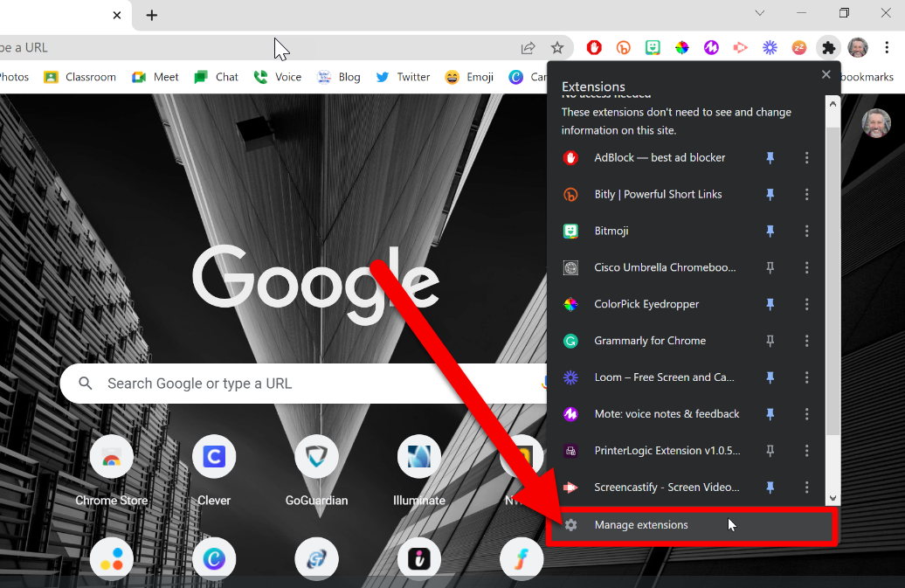Screen dimensions: 905x588
Task: Open more actions for Loom
Action: point(807,377)
